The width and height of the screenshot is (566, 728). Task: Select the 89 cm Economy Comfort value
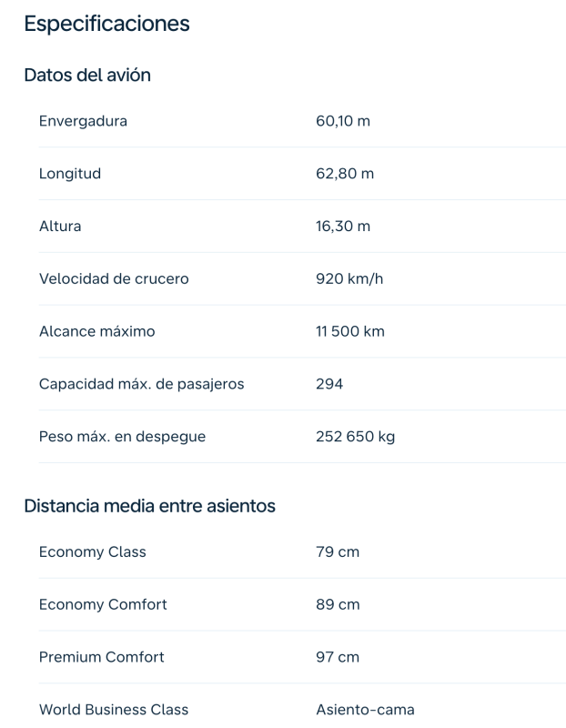(x=338, y=605)
